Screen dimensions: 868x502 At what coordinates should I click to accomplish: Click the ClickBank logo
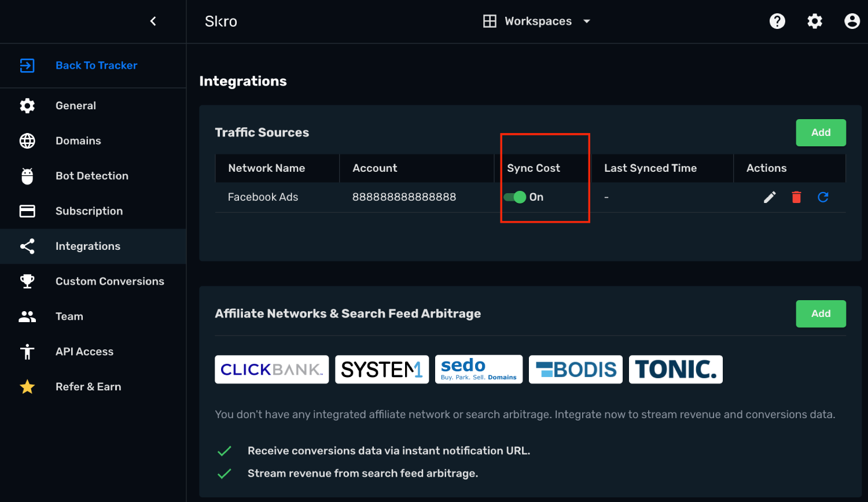click(x=271, y=370)
